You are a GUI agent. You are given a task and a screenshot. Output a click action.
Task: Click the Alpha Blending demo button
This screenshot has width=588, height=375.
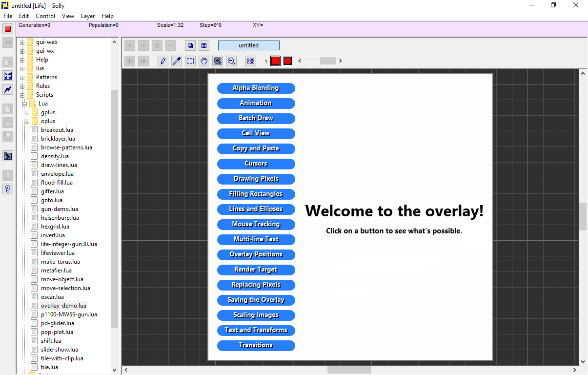(x=256, y=88)
